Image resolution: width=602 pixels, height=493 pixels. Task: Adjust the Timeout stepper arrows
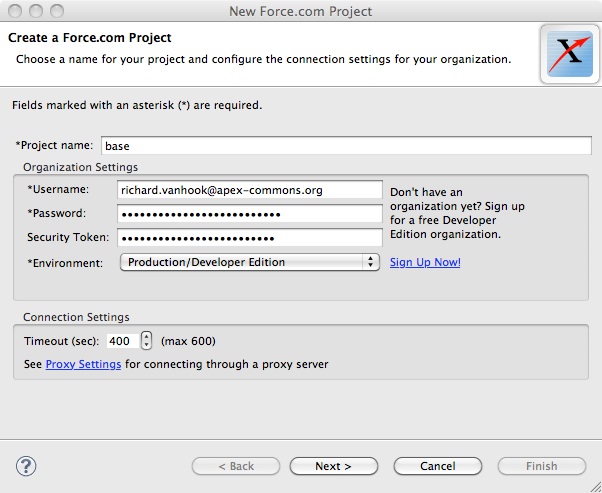[x=146, y=341]
